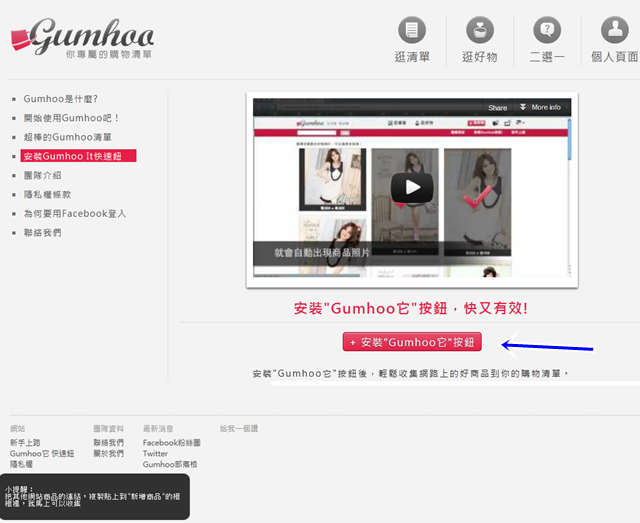Open footer link Facebook粉絲團
The height and width of the screenshot is (523, 640).
(172, 443)
